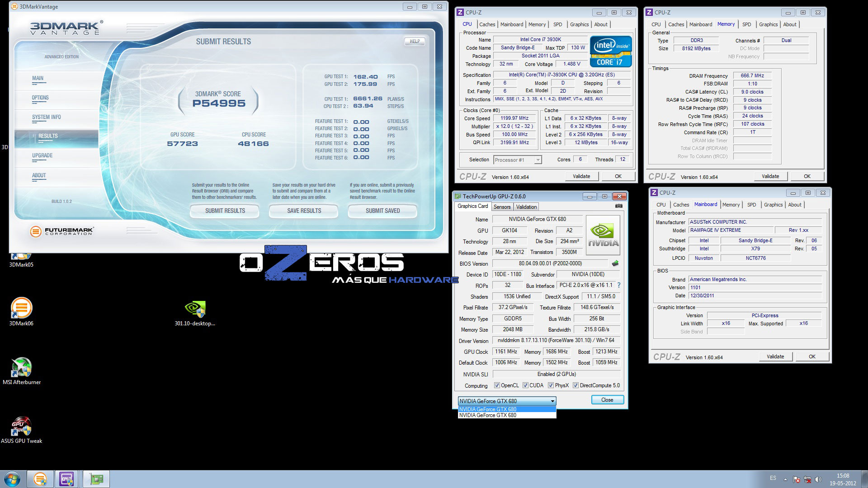Screen dimensions: 868x488
Task: Toggle the PhysX checkbox
Action: [551, 385]
